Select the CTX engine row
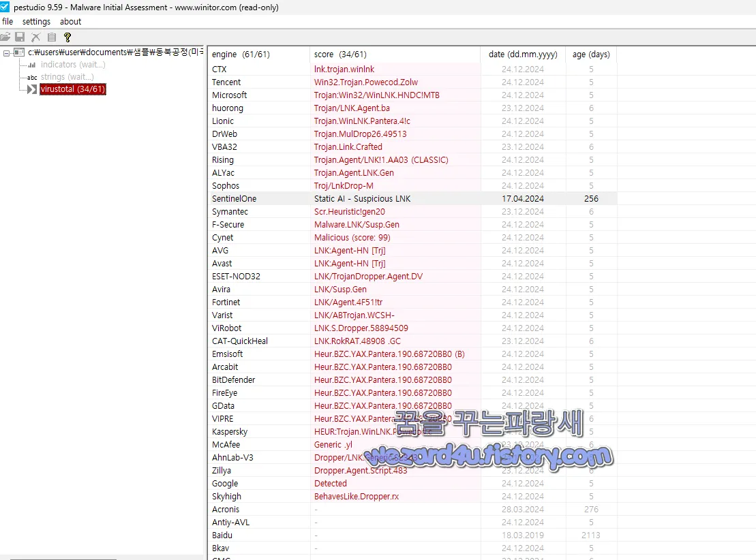Screen dimensions: 756x560 (412, 69)
